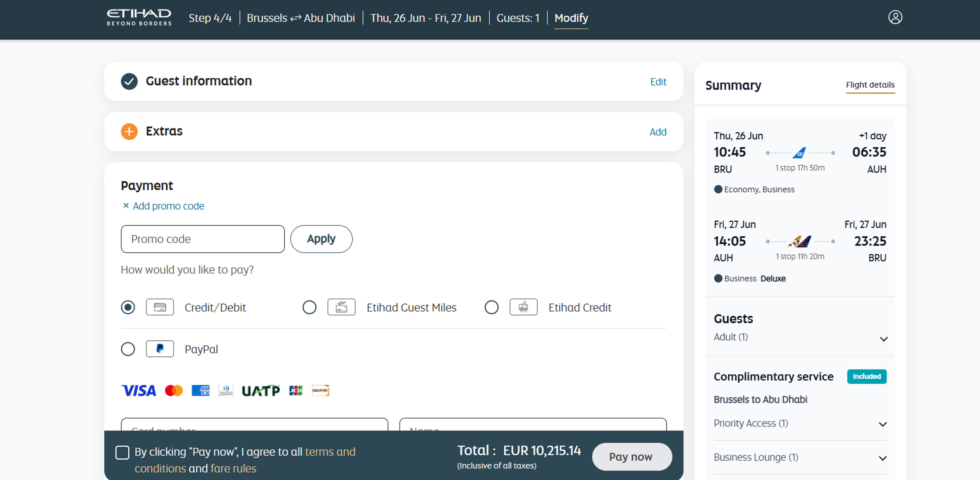
Task: Click the 1 stop 11h 20m text
Action: 800,256
